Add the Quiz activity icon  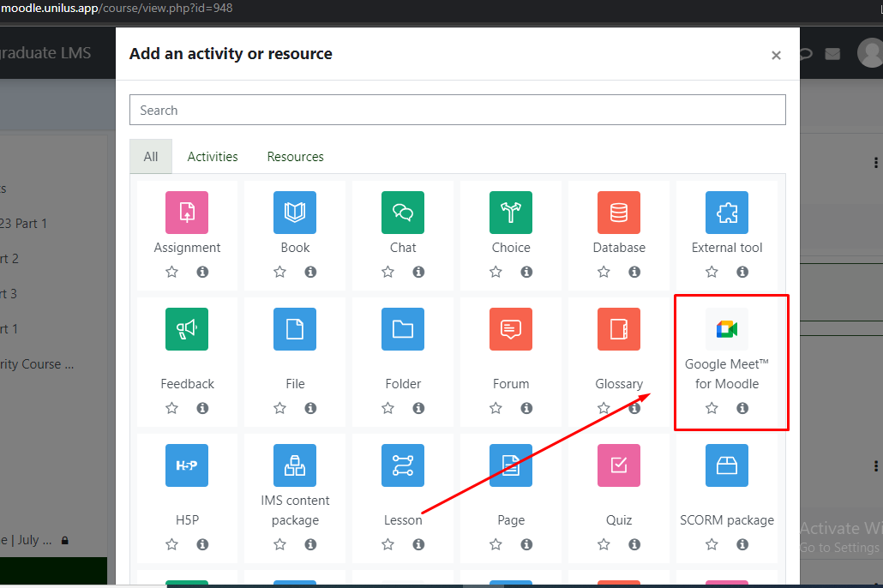click(619, 465)
